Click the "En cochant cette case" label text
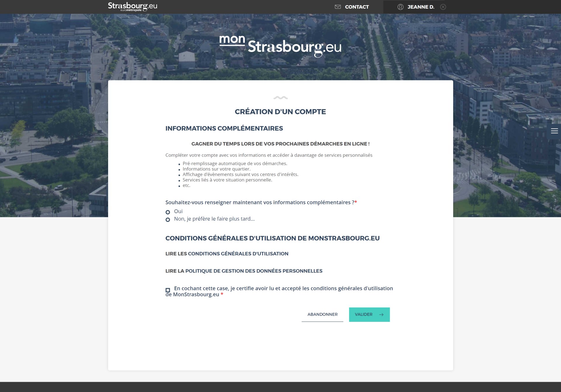The height and width of the screenshot is (392, 561). coord(283,289)
